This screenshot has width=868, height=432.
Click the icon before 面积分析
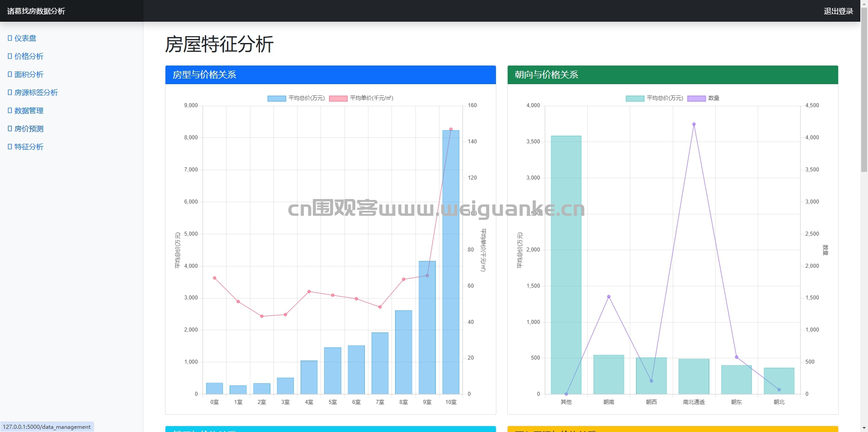click(10, 75)
